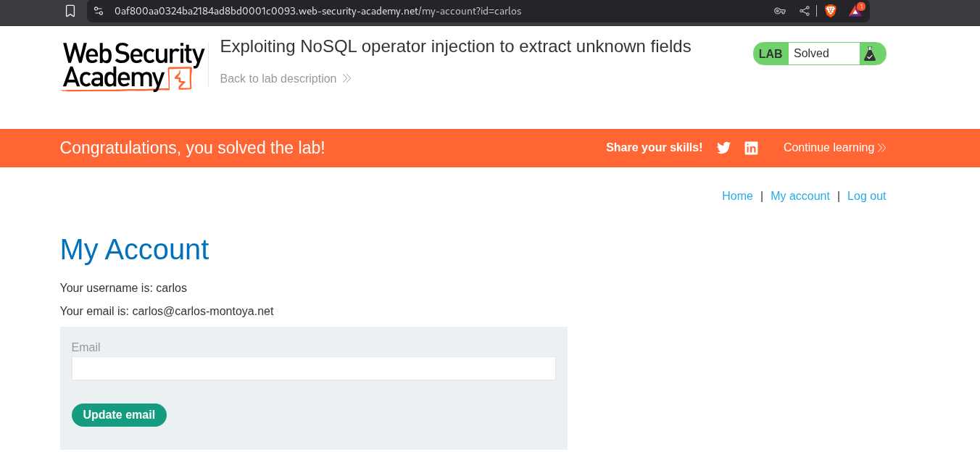Focus the Email input field
Viewport: 980px width, 460px height.
point(313,368)
